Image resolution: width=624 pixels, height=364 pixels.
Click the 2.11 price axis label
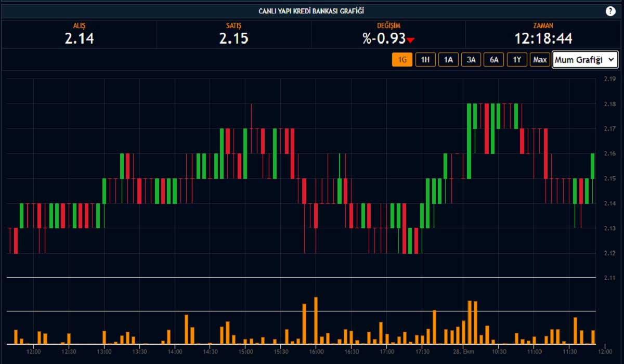click(609, 278)
